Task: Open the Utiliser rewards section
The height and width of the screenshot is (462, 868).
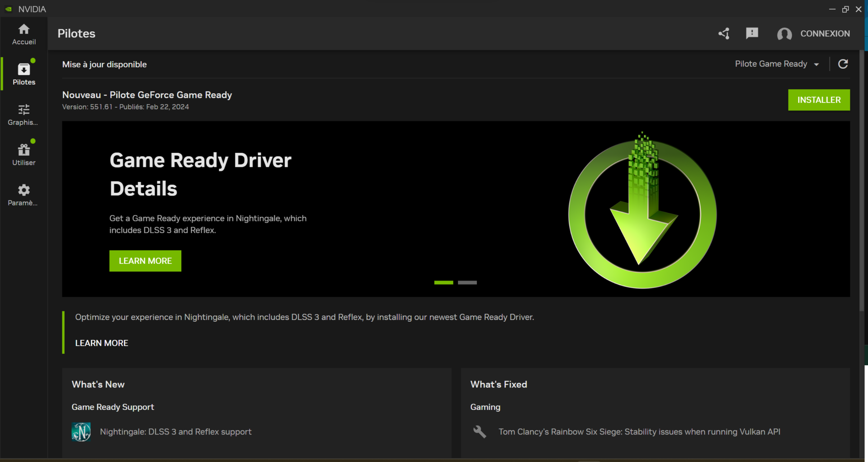Action: [x=24, y=155]
